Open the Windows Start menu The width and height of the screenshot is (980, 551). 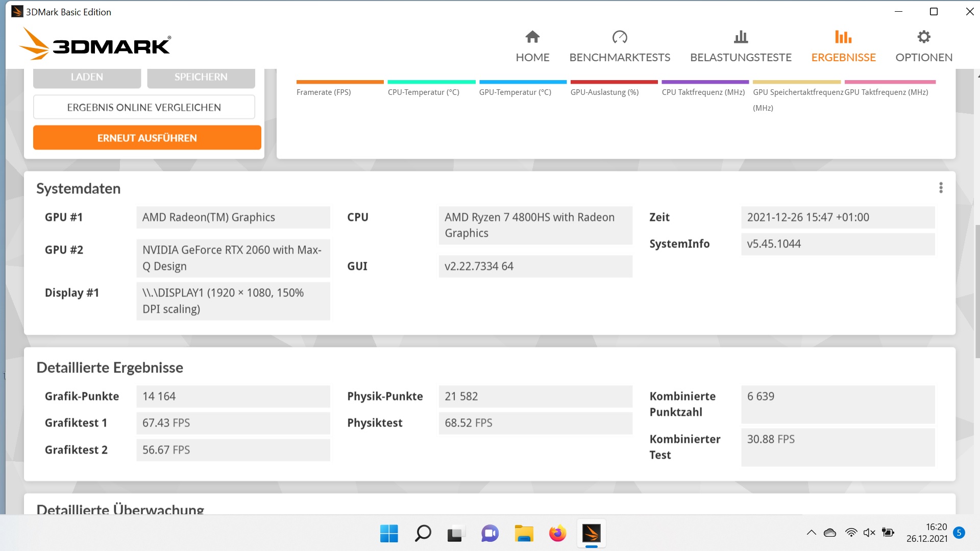389,534
